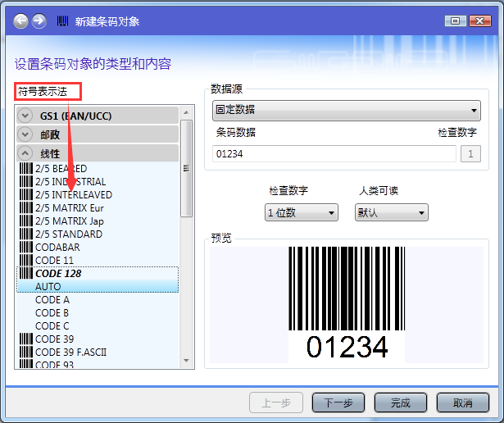The width and height of the screenshot is (504, 423).
Task: Click the symbology list scrollbar thumb
Action: pyautogui.click(x=186, y=168)
